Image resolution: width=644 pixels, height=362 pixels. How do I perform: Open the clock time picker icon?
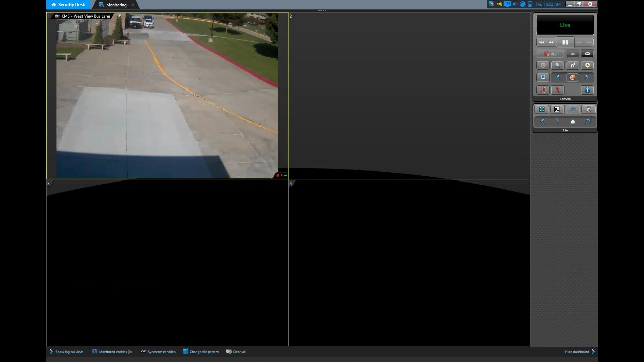pos(543,65)
